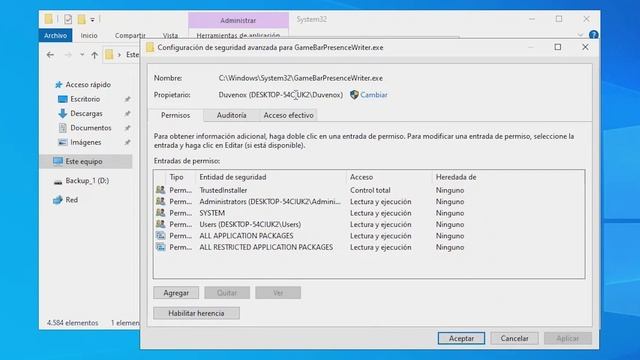This screenshot has width=640, height=360.
Task: Confirm with the Aceptar button
Action: (461, 338)
